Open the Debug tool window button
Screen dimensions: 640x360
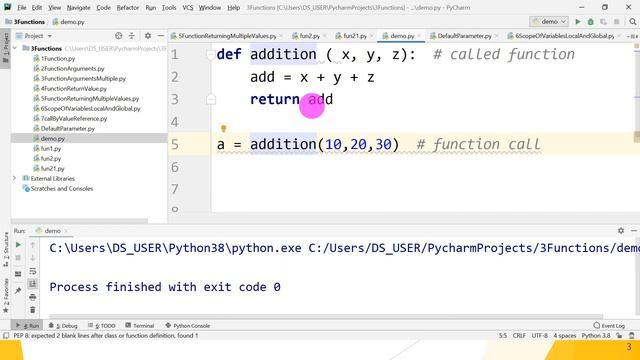(63, 326)
